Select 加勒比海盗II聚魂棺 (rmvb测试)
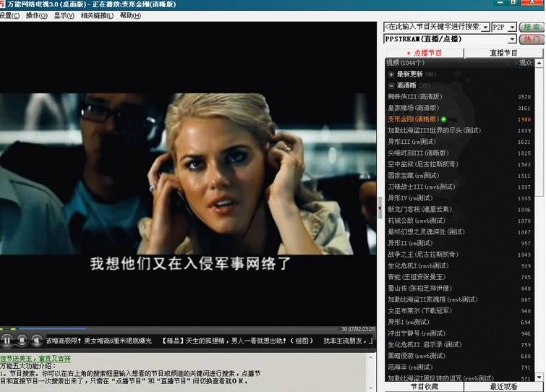Image resolution: width=546 pixels, height=392 pixels. point(459,299)
